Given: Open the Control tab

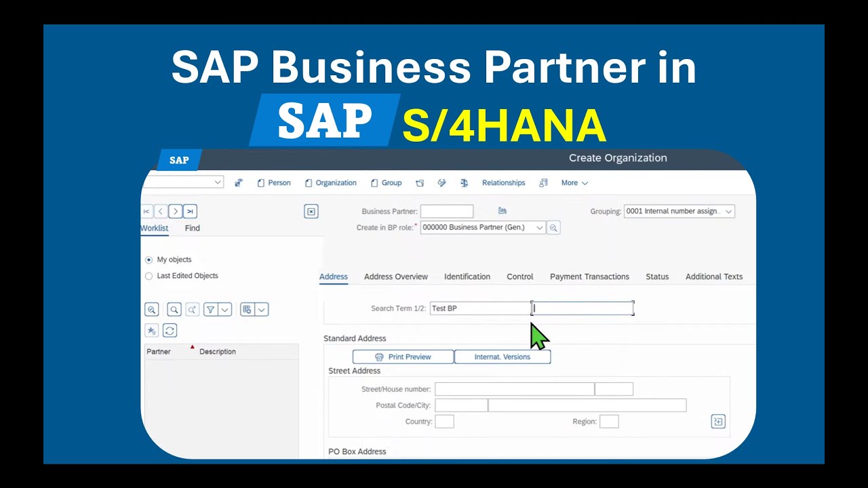Looking at the screenshot, I should pyautogui.click(x=520, y=277).
